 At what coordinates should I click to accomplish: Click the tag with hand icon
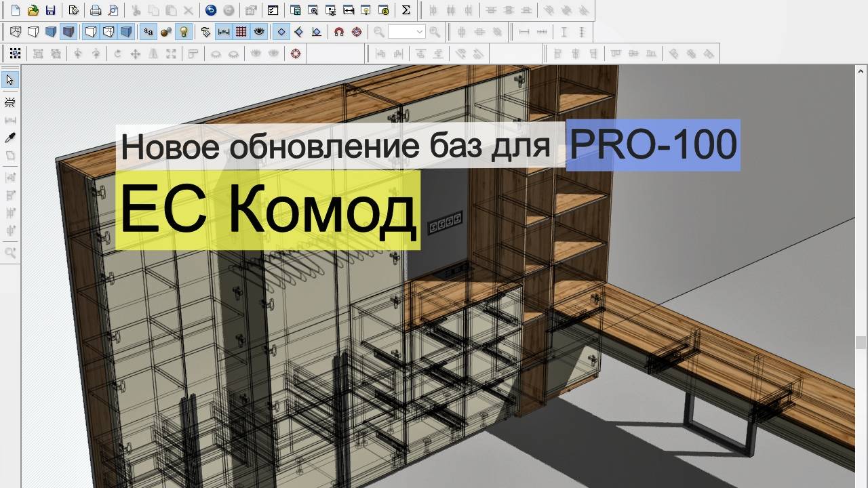click(206, 32)
